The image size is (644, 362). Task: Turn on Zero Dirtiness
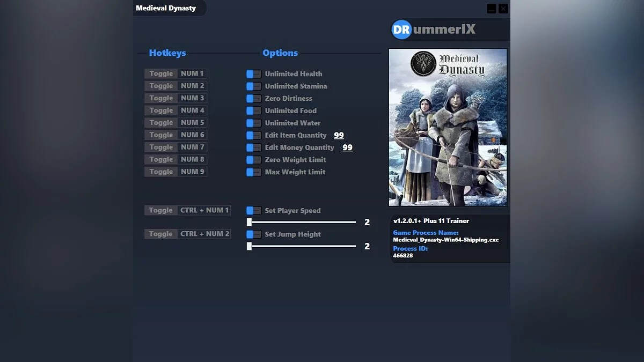click(253, 98)
